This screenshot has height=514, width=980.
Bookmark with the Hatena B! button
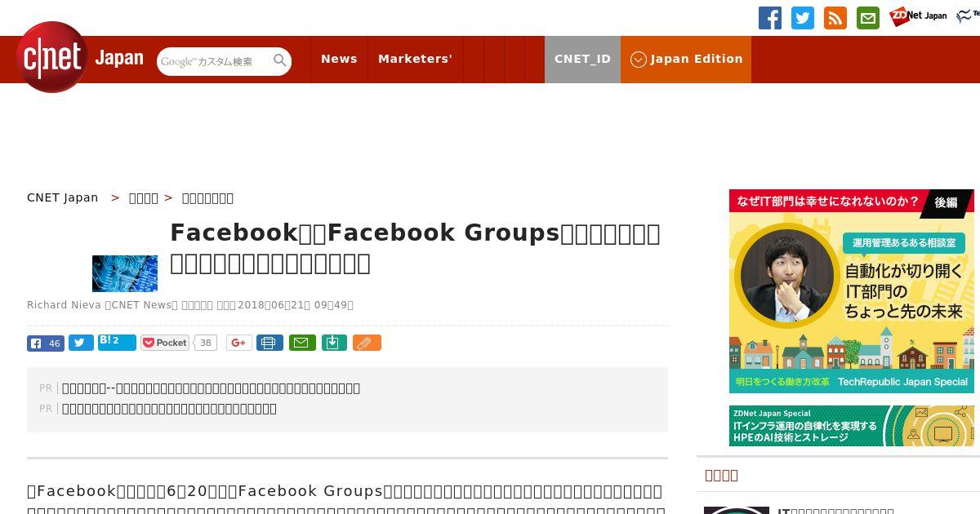click(x=117, y=342)
